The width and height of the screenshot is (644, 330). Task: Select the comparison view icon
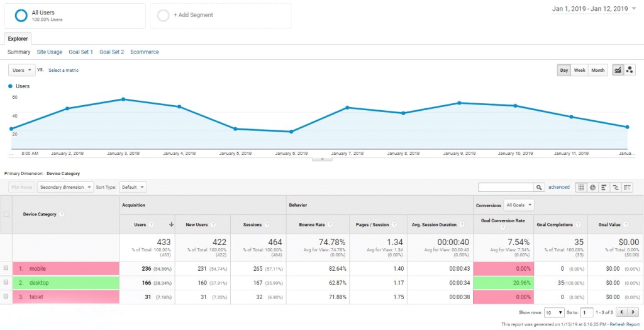tap(615, 187)
